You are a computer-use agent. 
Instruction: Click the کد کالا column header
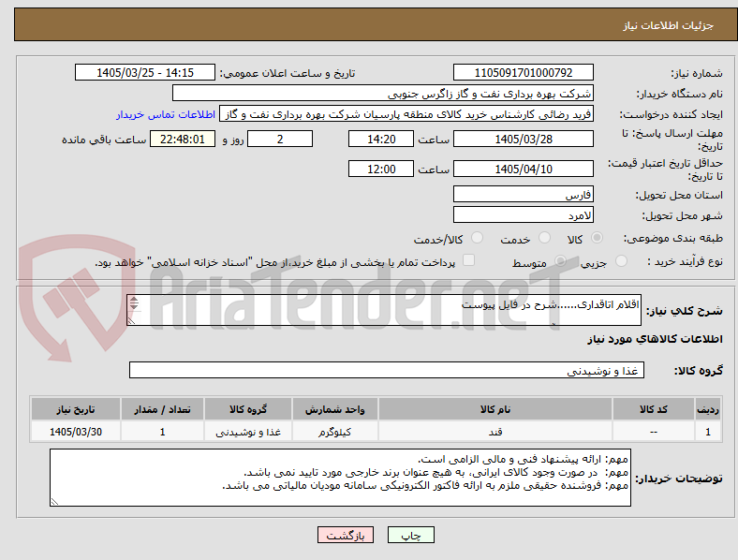click(654, 409)
